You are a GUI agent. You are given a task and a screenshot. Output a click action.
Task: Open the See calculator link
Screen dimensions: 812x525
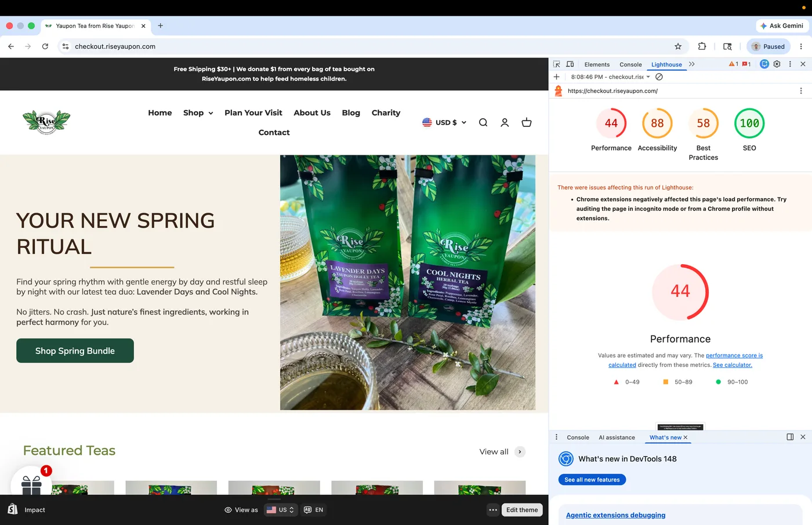point(733,365)
